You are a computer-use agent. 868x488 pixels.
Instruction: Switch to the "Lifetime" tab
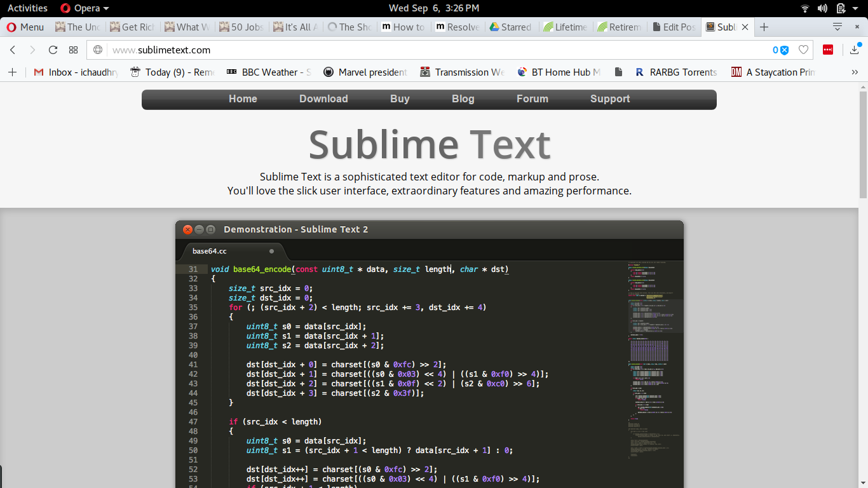pyautogui.click(x=566, y=27)
